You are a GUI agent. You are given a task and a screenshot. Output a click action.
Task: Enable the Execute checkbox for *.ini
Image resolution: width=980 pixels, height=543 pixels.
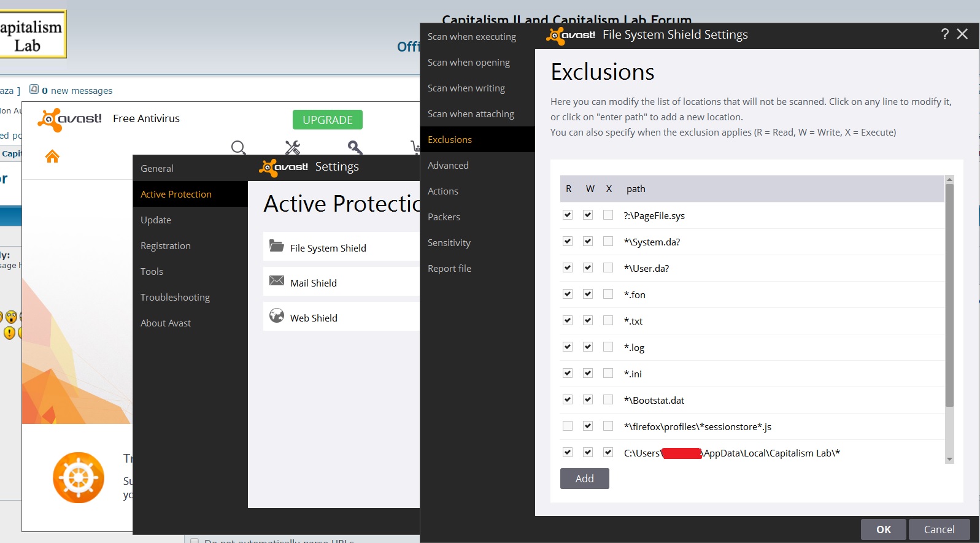(x=608, y=373)
